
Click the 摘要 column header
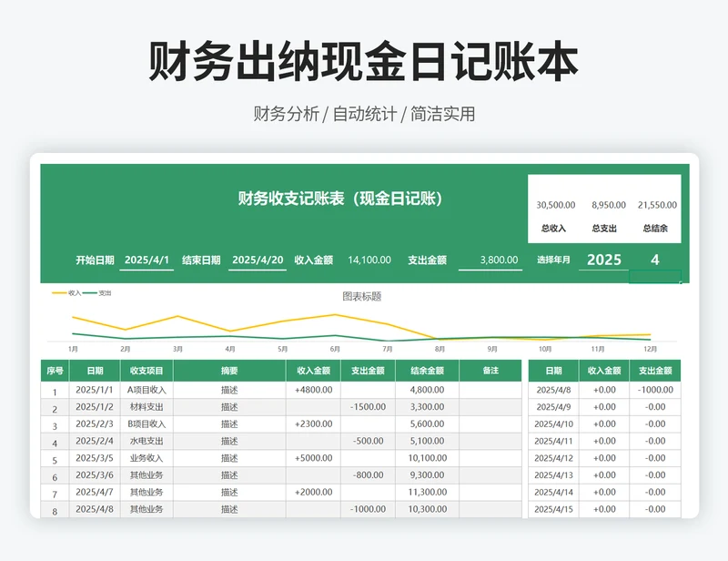pos(229,371)
